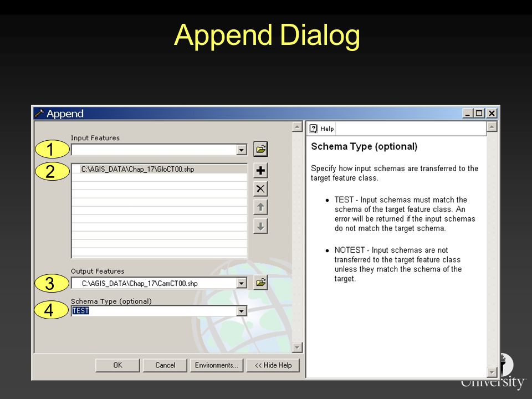Move the selected input up with the arrow
The width and height of the screenshot is (532, 399).
[x=260, y=207]
